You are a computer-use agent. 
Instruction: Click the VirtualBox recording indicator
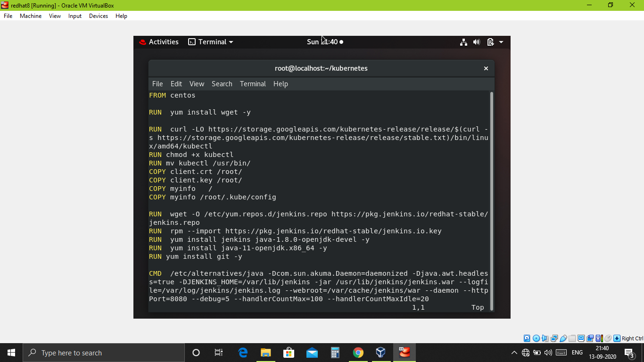(590, 338)
